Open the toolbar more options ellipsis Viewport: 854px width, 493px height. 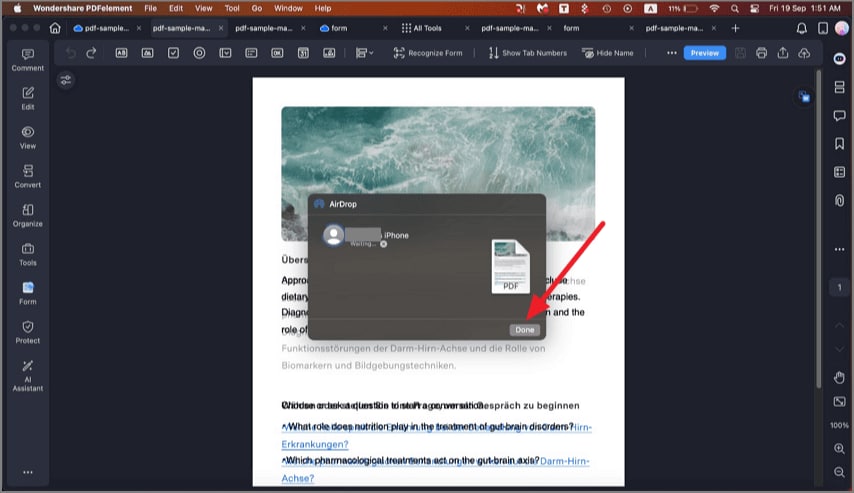click(x=672, y=53)
